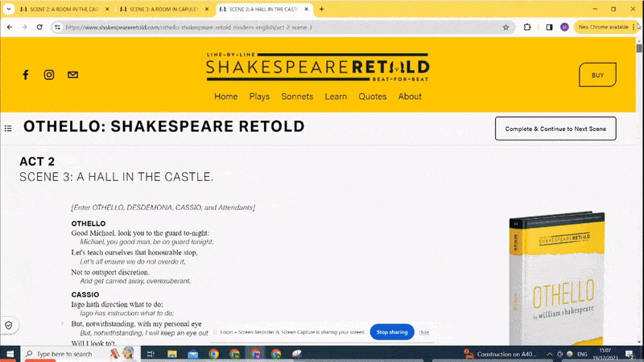The image size is (644, 362).
Task: Close the 'Scene 3: A Hall in the Castle' tab
Action: coord(306,9)
